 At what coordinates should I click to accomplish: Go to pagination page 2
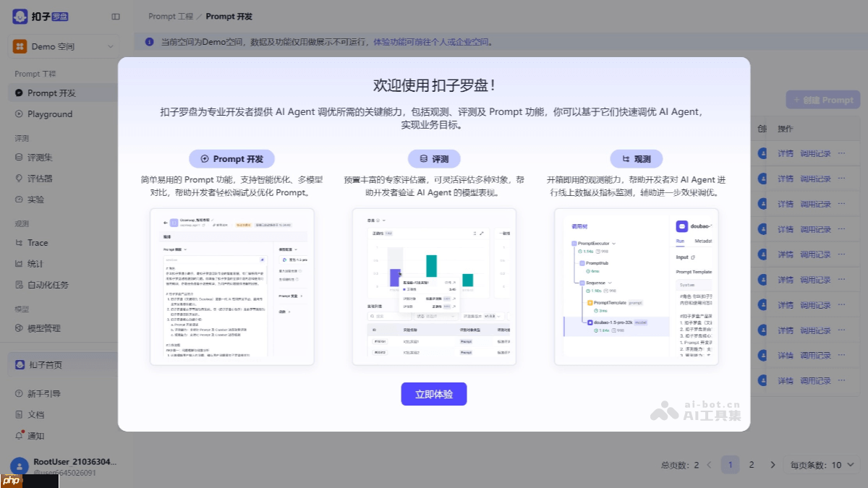click(752, 465)
